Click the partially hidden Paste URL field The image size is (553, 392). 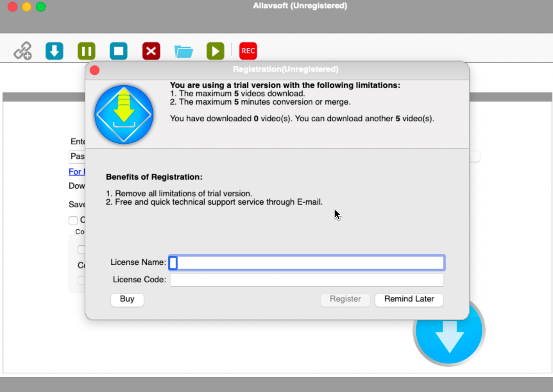pyautogui.click(x=77, y=157)
